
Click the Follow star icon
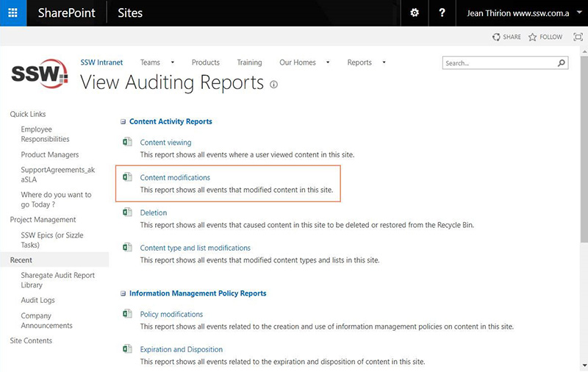(533, 37)
